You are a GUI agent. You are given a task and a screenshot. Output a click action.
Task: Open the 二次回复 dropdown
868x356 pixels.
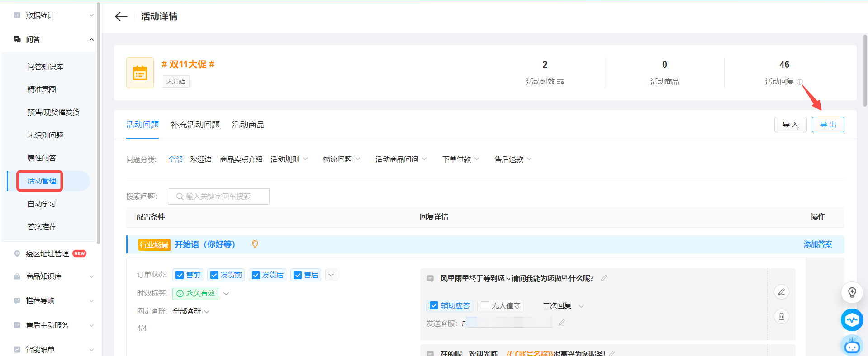point(581,306)
